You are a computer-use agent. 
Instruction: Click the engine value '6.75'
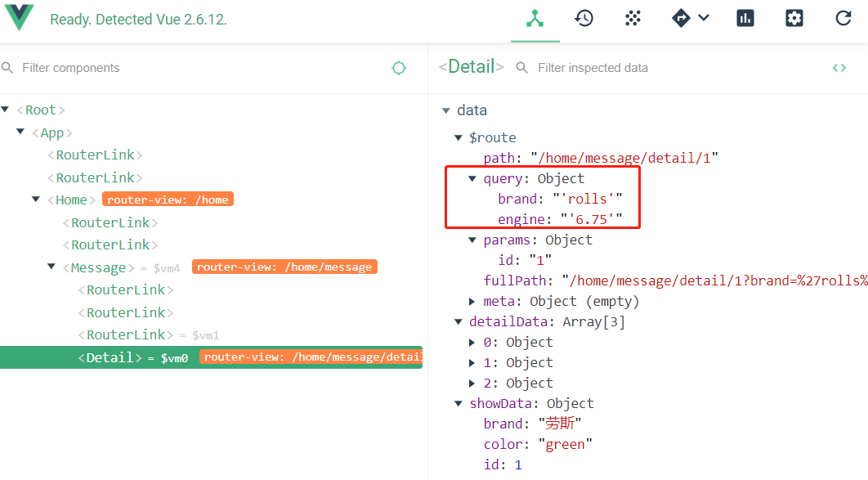pyautogui.click(x=591, y=219)
